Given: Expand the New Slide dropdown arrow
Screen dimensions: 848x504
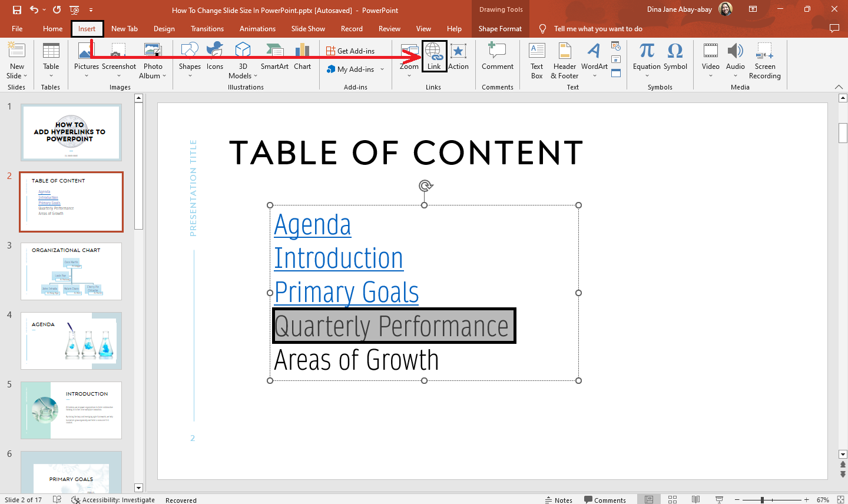Looking at the screenshot, I should tap(25, 76).
